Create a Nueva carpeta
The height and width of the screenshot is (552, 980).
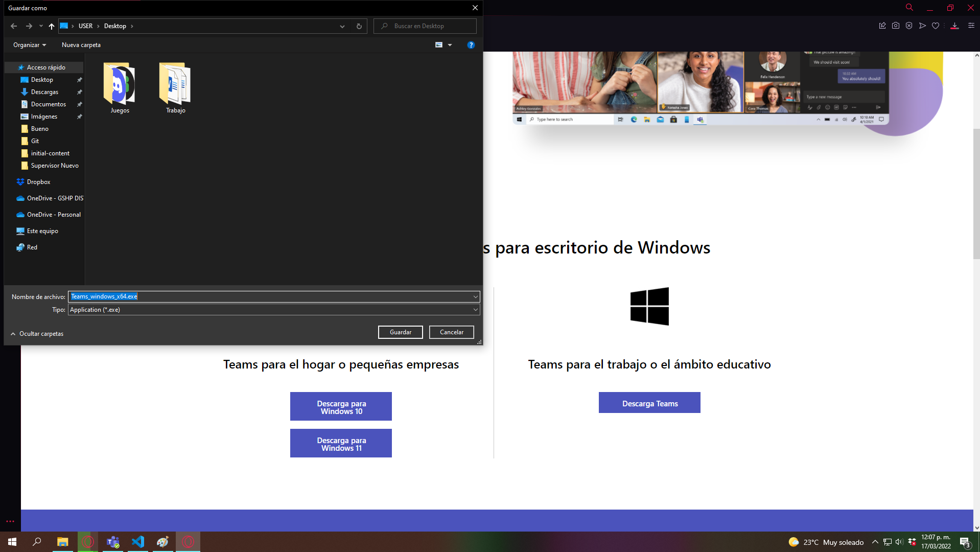pyautogui.click(x=81, y=45)
